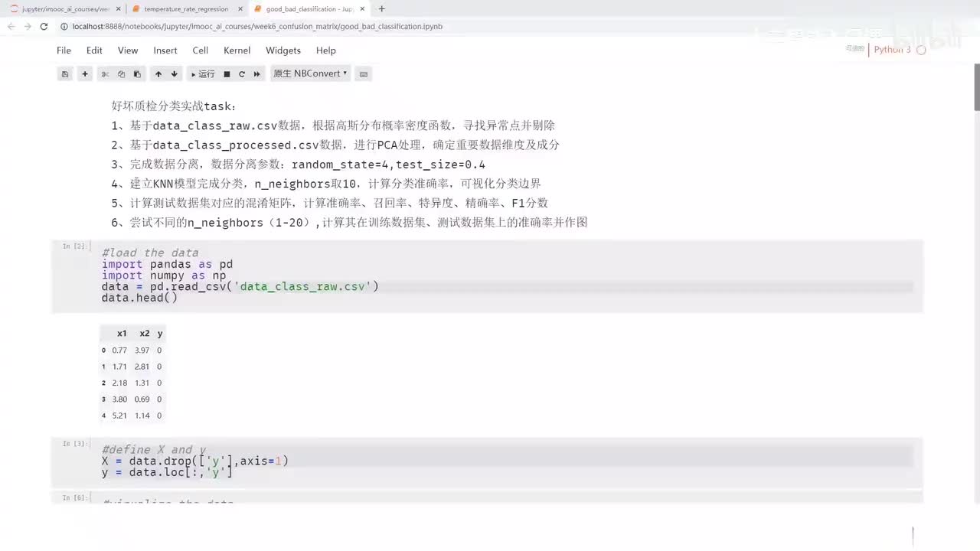Click the 2.18 value in row 2
The height and width of the screenshot is (551, 980).
coord(119,383)
